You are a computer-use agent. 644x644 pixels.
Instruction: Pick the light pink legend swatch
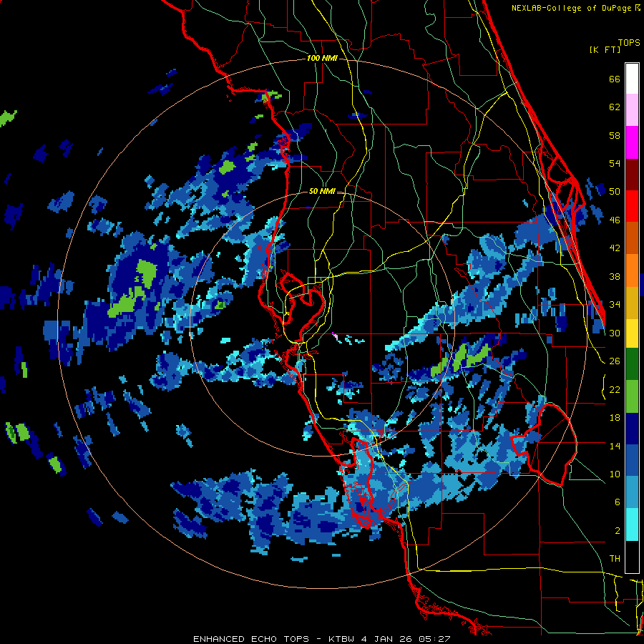pyautogui.click(x=632, y=109)
